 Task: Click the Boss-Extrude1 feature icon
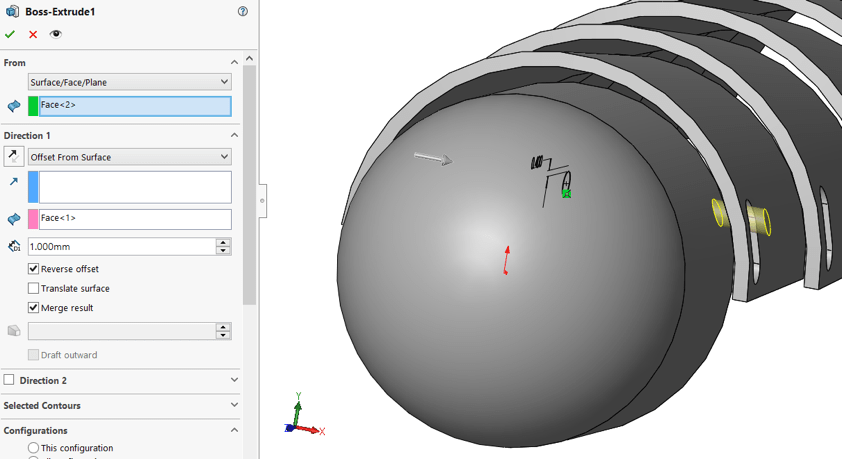(x=12, y=11)
